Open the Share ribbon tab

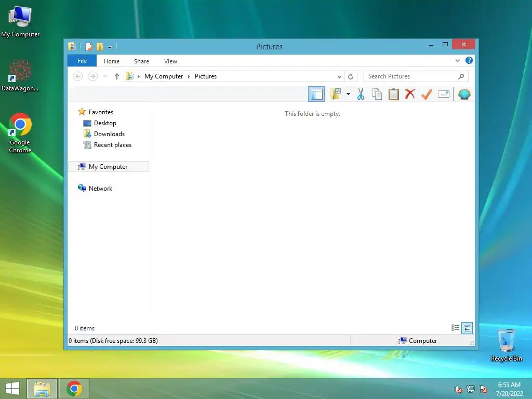coord(141,61)
